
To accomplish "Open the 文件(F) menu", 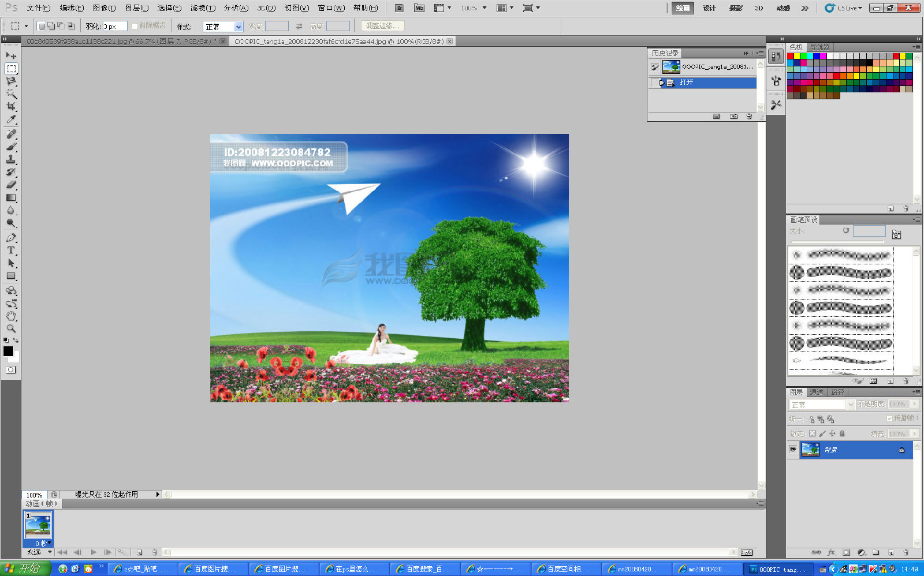I will click(38, 8).
